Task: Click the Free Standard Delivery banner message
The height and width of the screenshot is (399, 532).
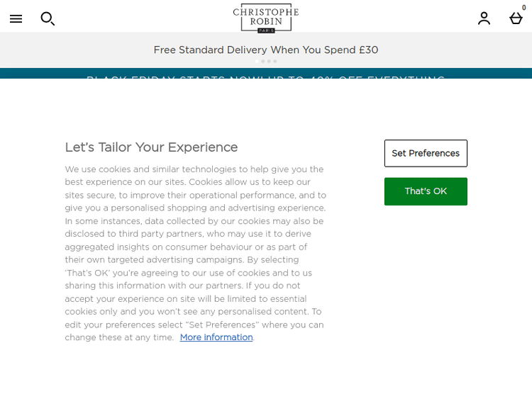Action: [266, 50]
